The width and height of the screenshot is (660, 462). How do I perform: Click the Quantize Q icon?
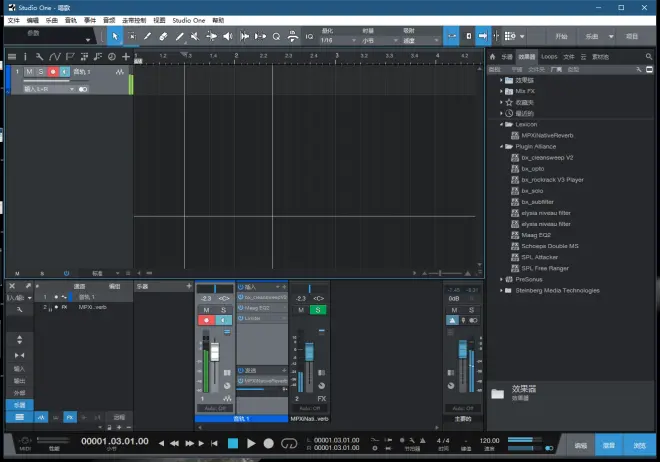[276, 37]
